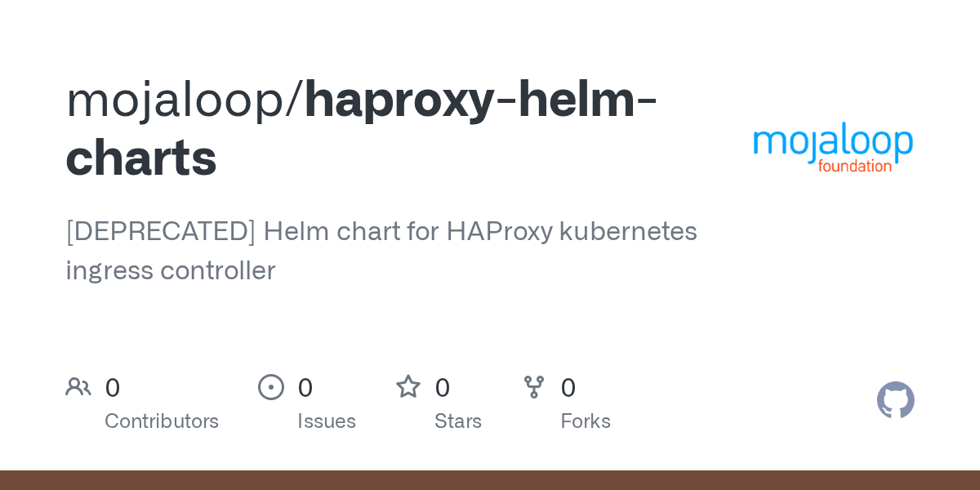Image resolution: width=980 pixels, height=490 pixels.
Task: Click the brown language color bar
Action: (x=490, y=480)
